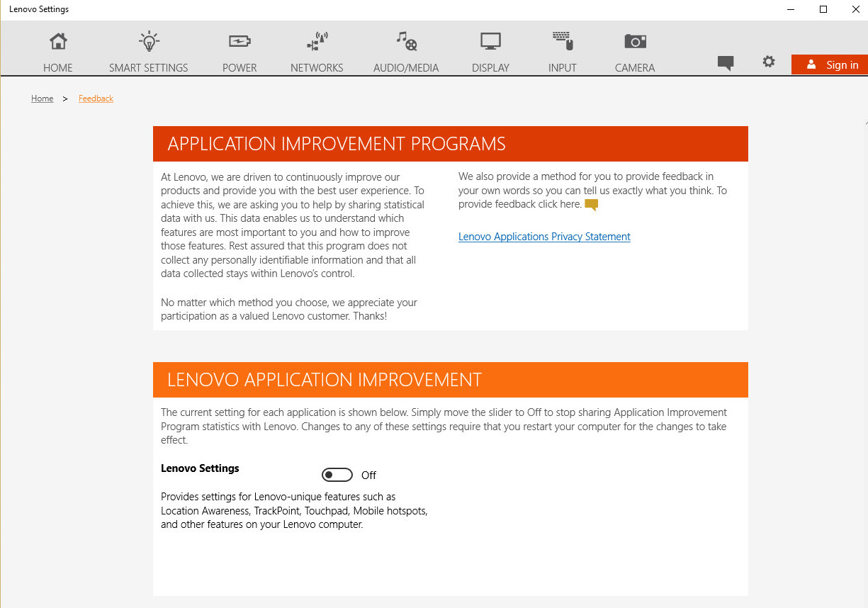The image size is (868, 608).
Task: Open the Input keyboard and mouse icon
Action: [x=563, y=41]
